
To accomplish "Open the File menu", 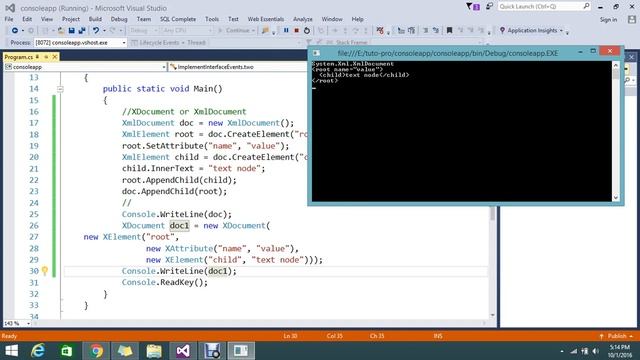I will coord(9,19).
